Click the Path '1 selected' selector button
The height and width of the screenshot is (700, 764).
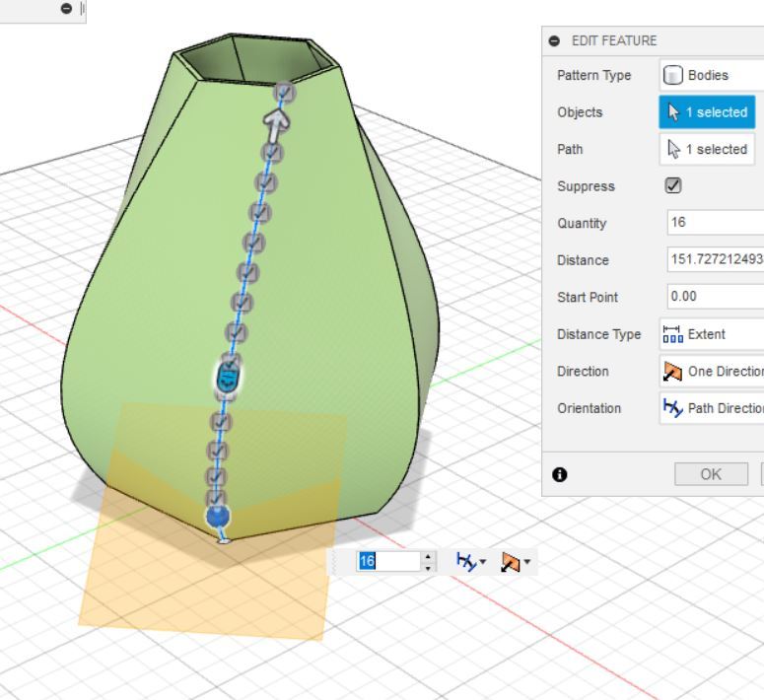[707, 149]
